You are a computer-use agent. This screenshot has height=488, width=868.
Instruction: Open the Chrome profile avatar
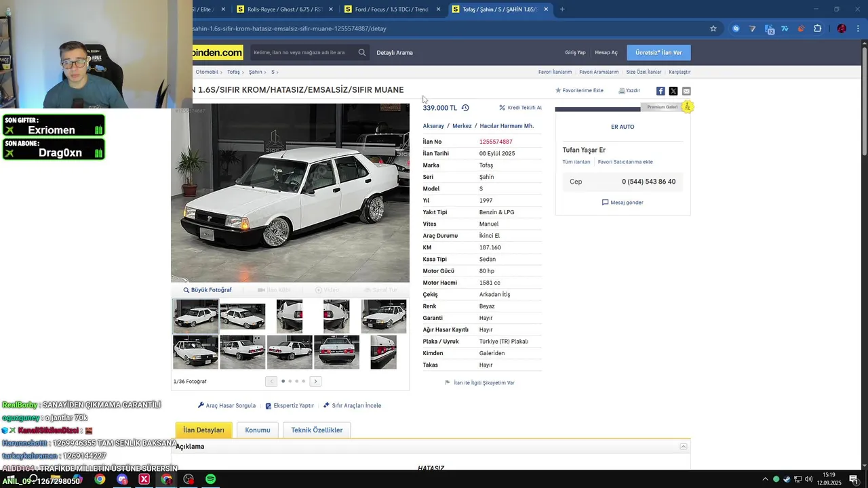842,28
